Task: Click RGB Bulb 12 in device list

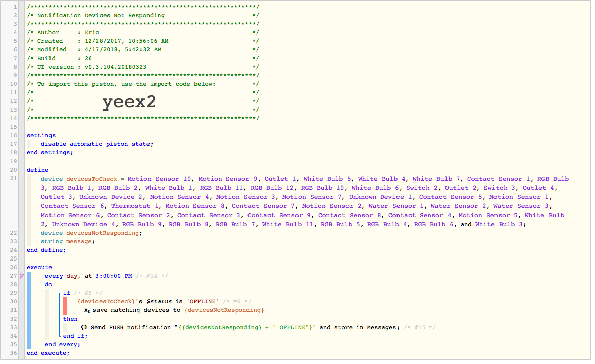Action: click(272, 188)
